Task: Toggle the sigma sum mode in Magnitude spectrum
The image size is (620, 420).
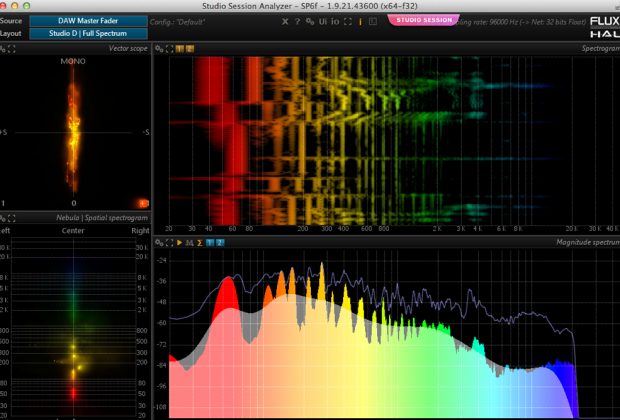Action: coord(200,242)
